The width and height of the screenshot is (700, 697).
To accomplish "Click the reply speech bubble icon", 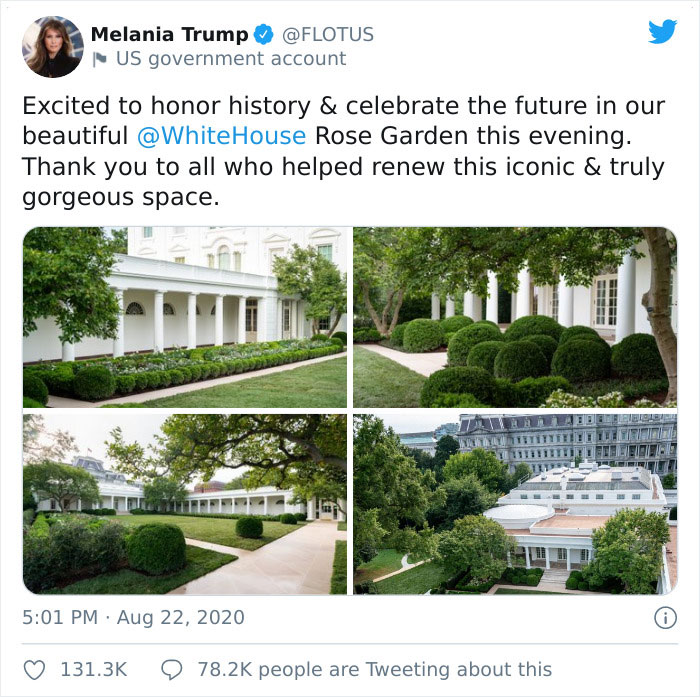I will pos(172,670).
